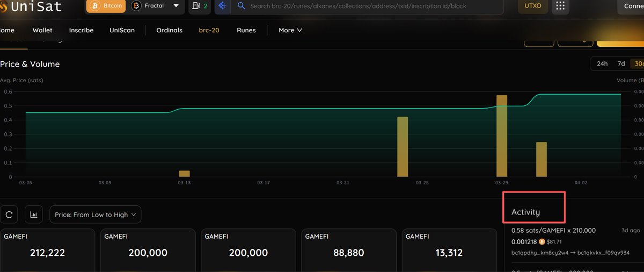The width and height of the screenshot is (644, 272).
Task: Click the Bitcoin coin icon in the network button
Action: pos(95,6)
